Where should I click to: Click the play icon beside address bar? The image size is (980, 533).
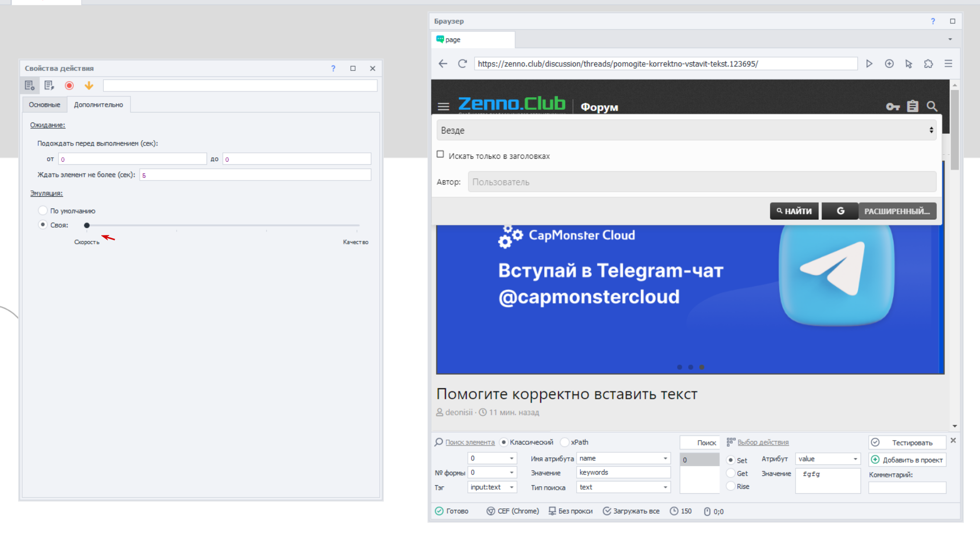pos(869,64)
